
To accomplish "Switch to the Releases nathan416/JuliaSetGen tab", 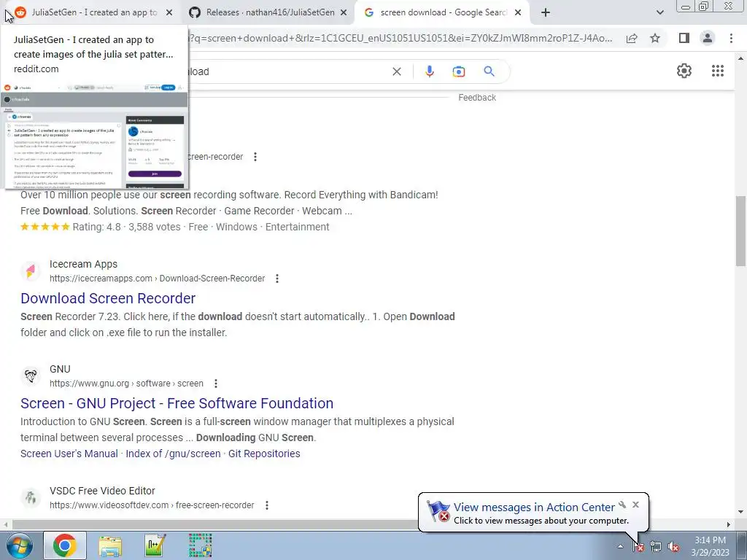I will pyautogui.click(x=267, y=13).
